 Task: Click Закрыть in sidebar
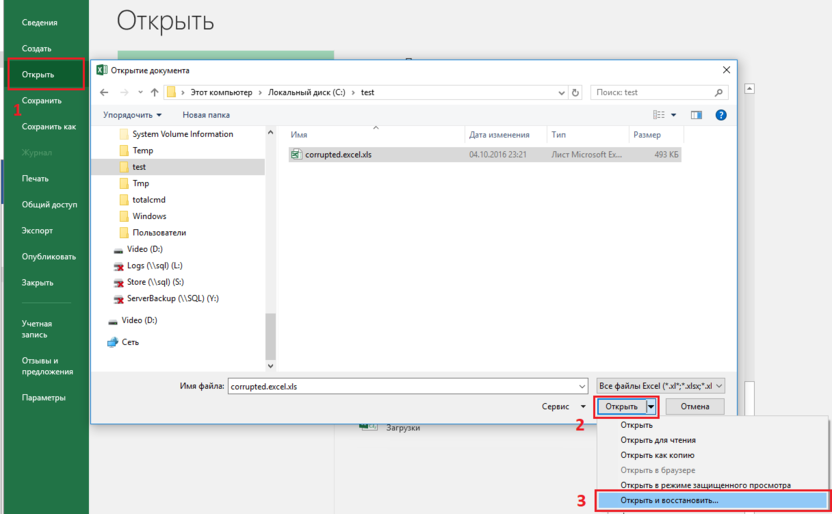(x=37, y=282)
